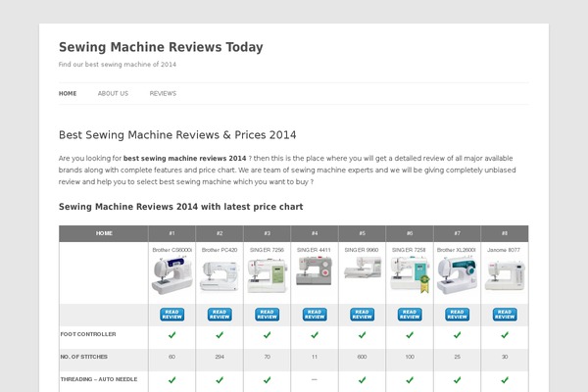This screenshot has width=588, height=392.
Task: Click Auto Needle threading checkmark for Brother CS6000i
Action: tap(172, 380)
